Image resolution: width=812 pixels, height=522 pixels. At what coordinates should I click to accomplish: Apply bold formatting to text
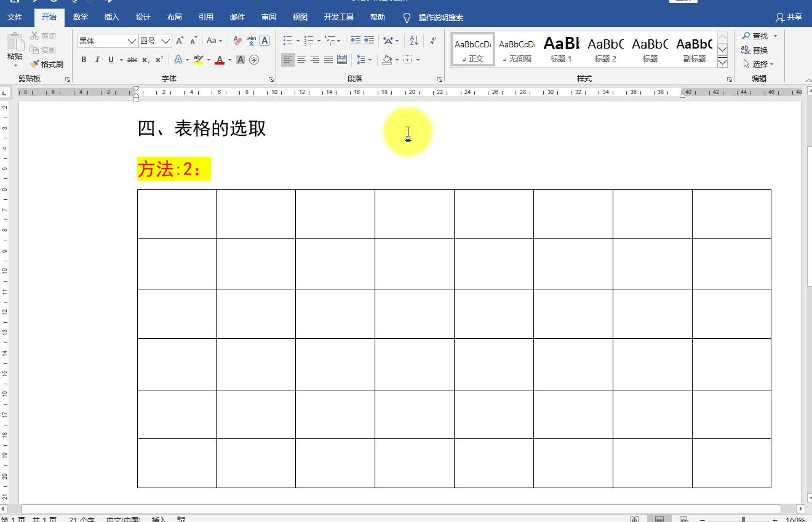[84, 60]
